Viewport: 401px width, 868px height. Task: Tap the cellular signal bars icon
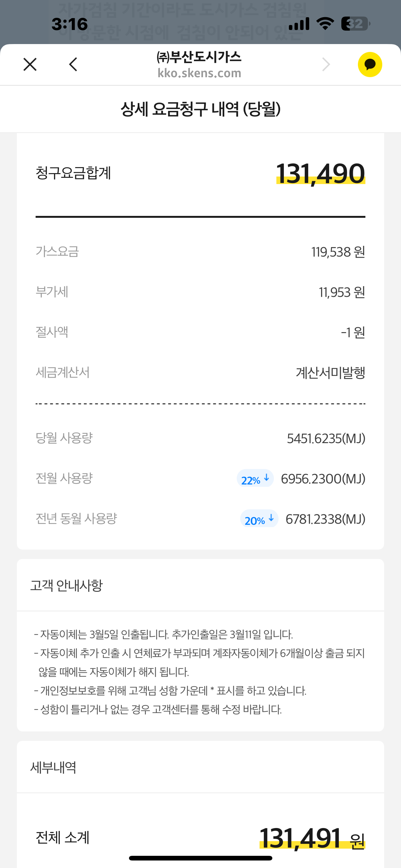pyautogui.click(x=299, y=24)
